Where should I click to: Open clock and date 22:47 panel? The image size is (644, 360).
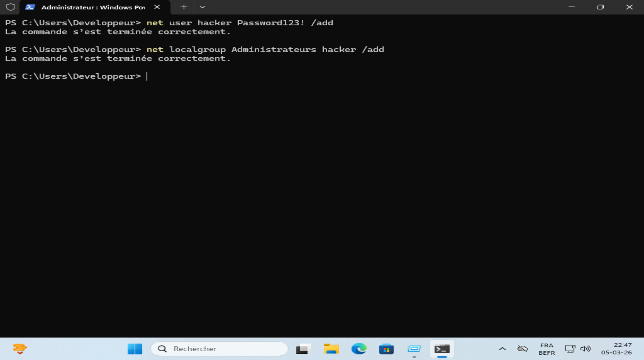tap(616, 349)
